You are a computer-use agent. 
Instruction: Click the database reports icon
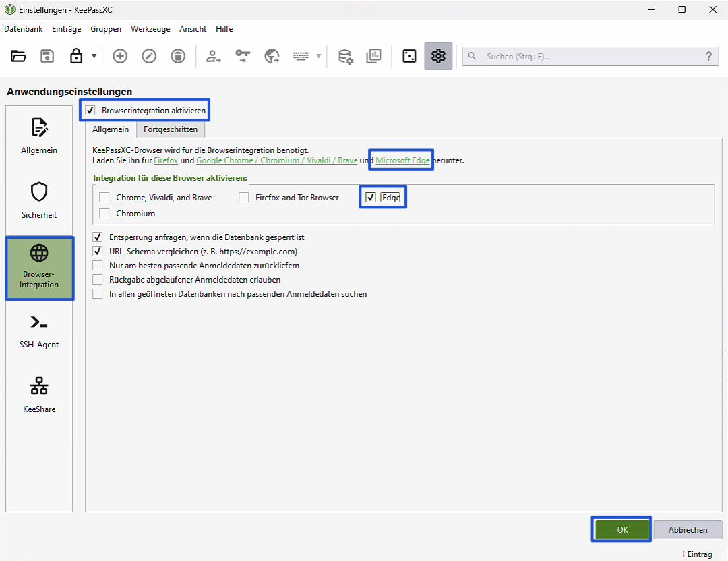coord(373,57)
